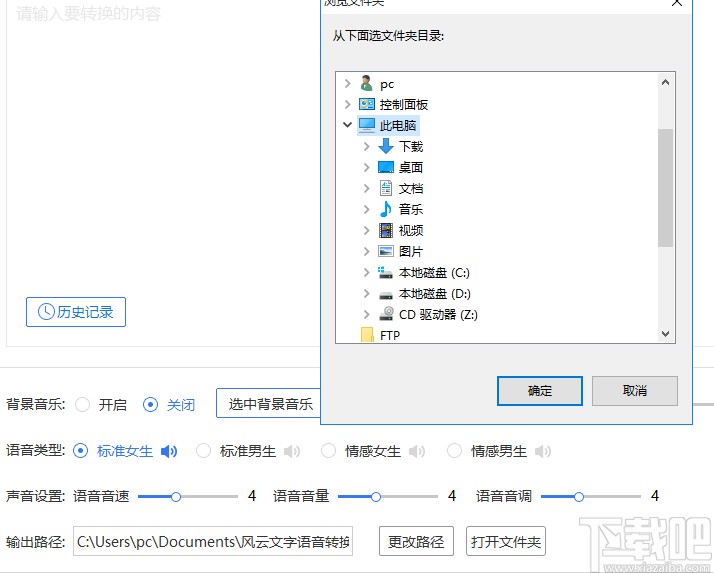Turn on background music with 开启

click(82, 404)
